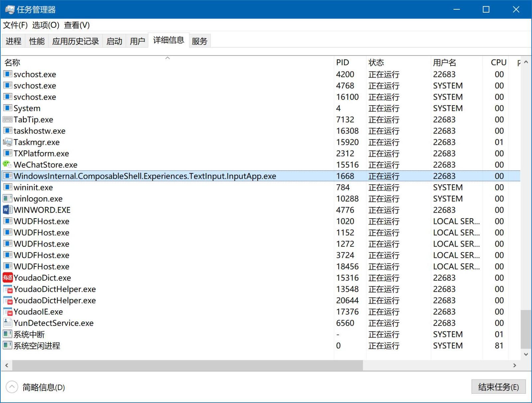Viewport: 532px width, 403px height.
Task: Select the 系统空闲进程 row name
Action: coord(37,346)
